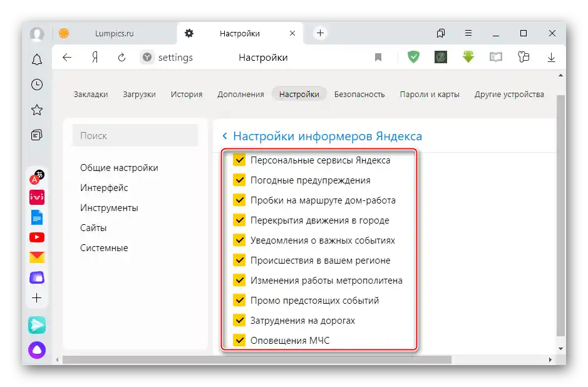
Task: Open Yandex Mail envelope icon in sidebar
Action: click(x=36, y=256)
